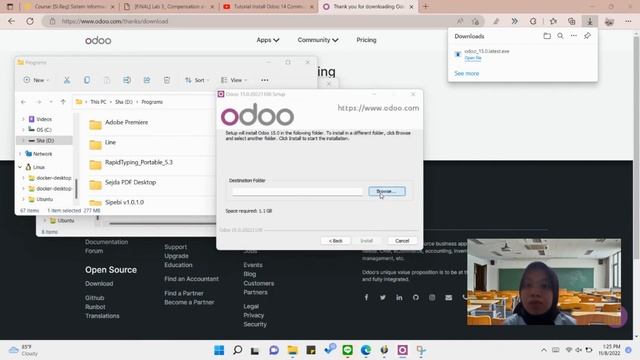Click the Github footer link

click(95, 298)
